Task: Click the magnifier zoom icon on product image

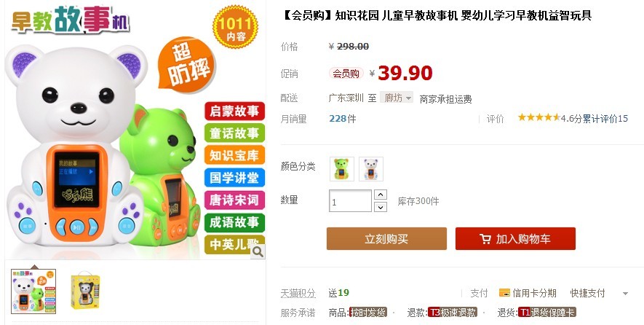Action: click(x=258, y=252)
